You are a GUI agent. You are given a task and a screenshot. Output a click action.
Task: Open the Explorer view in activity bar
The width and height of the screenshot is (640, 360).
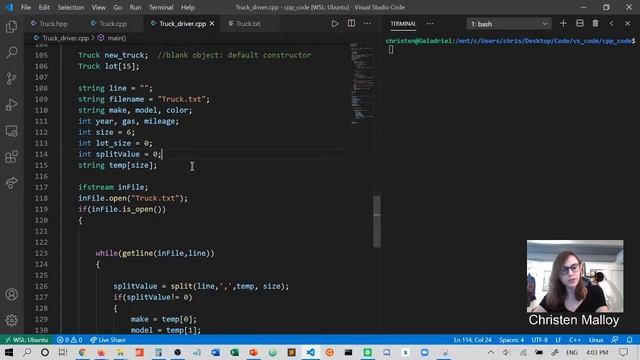(x=11, y=27)
